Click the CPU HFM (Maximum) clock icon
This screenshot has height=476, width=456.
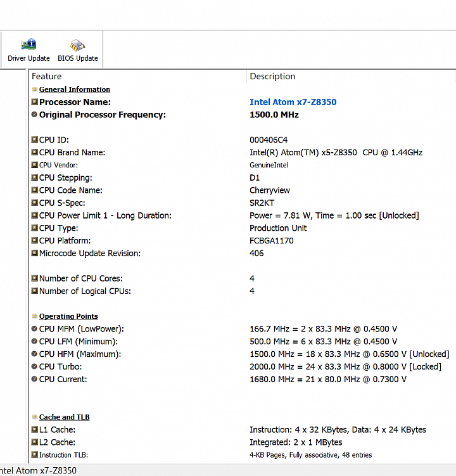pos(35,354)
